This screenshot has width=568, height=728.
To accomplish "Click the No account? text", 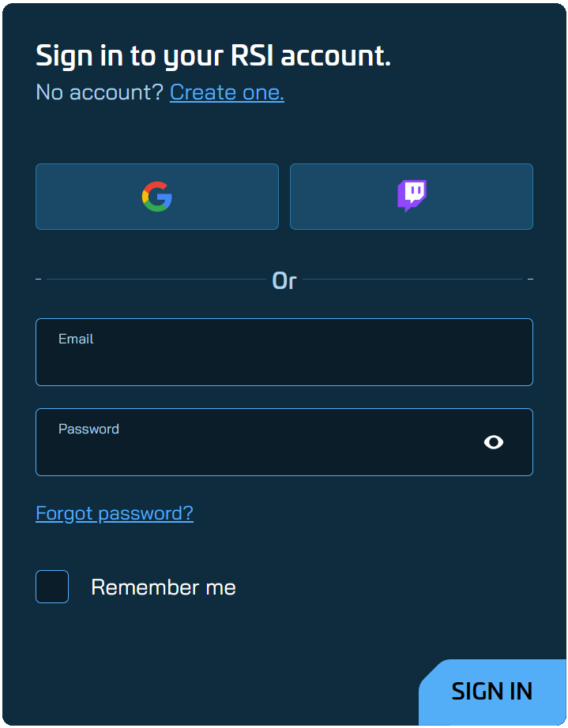I will tap(100, 92).
